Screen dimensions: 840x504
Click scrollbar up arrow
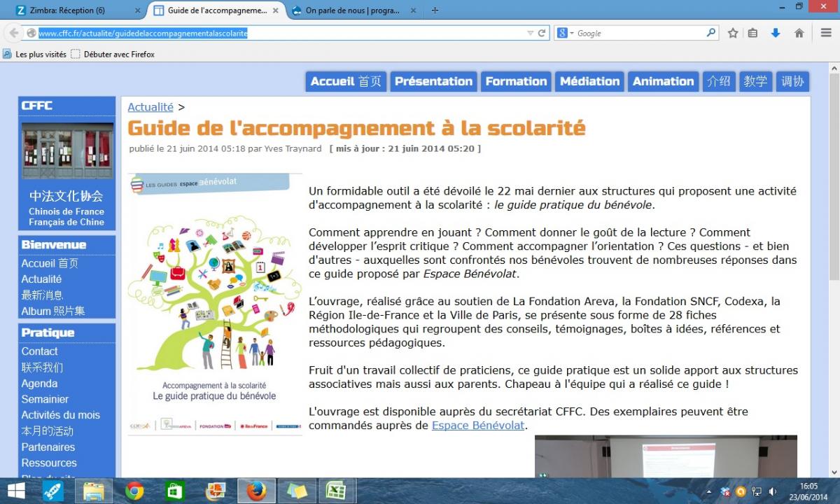(x=834, y=68)
